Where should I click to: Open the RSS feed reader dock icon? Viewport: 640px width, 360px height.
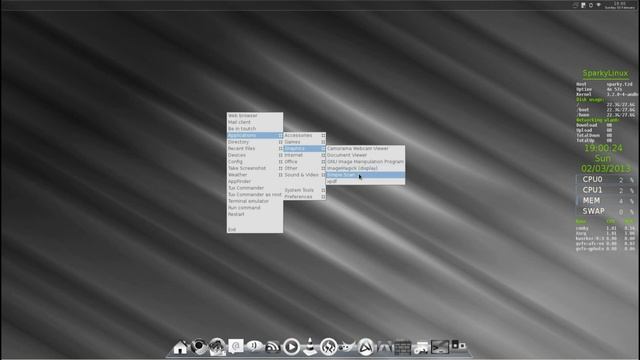[272, 347]
